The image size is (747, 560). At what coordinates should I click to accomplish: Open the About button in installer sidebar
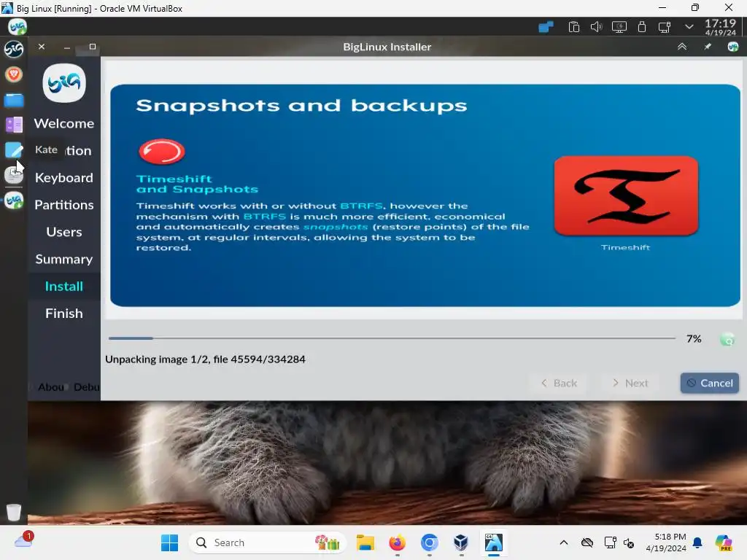click(x=51, y=387)
